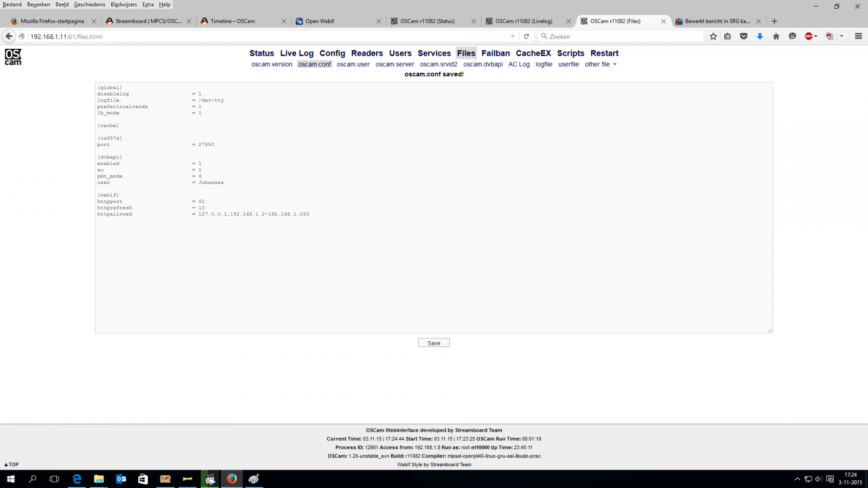Open the Bewerken menu
Viewport: 868px width, 488px height.
[x=39, y=4]
